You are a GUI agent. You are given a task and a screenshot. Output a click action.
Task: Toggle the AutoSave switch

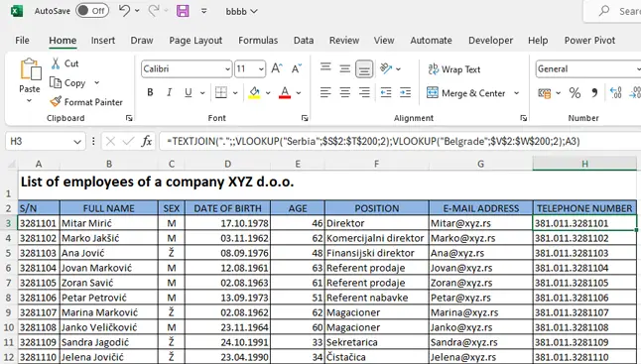92,11
